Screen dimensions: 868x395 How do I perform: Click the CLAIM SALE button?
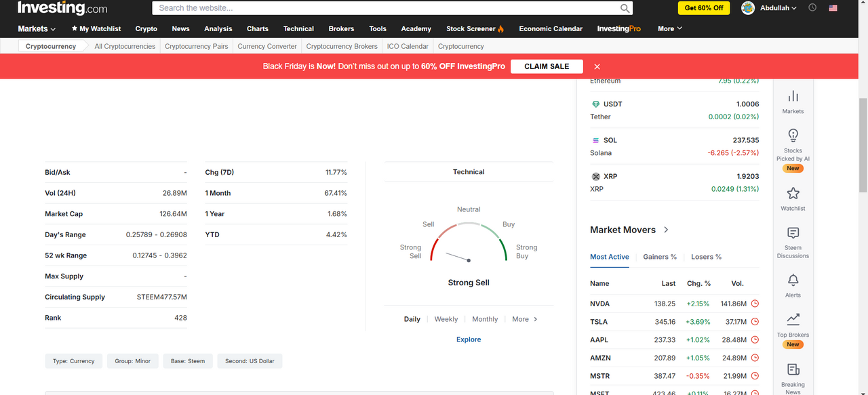[x=547, y=66]
